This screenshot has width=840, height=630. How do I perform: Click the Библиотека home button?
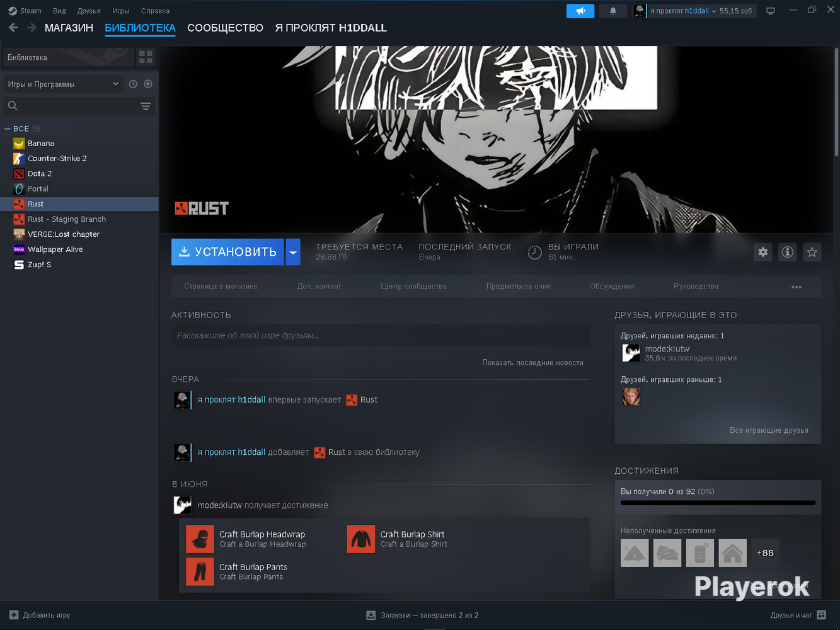68,57
